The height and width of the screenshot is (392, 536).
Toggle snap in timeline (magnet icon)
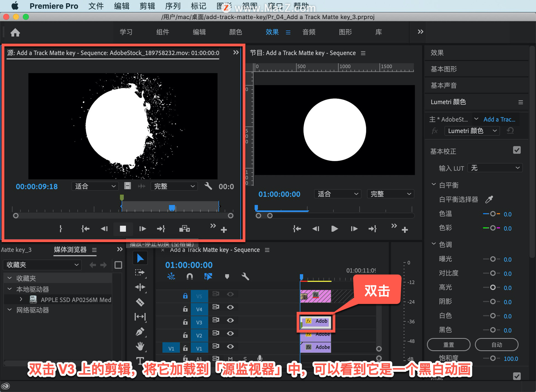point(190,276)
